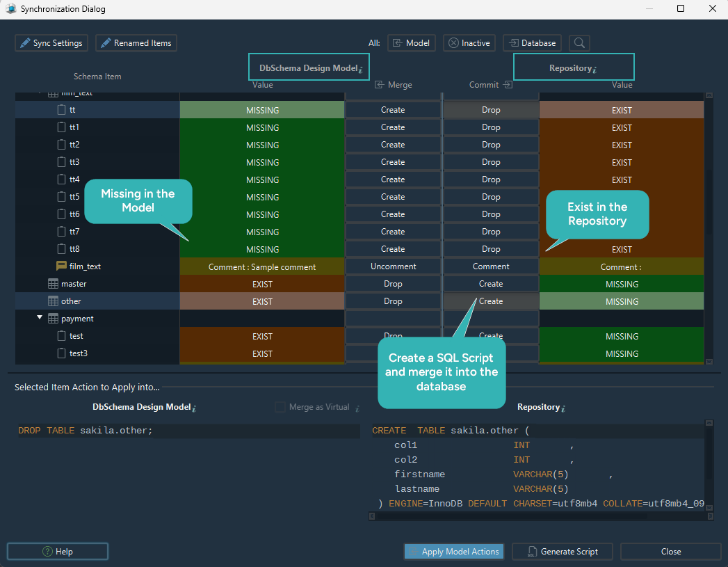Image resolution: width=728 pixels, height=567 pixels.
Task: Click the info icon beside Repository header
Action: click(x=594, y=70)
